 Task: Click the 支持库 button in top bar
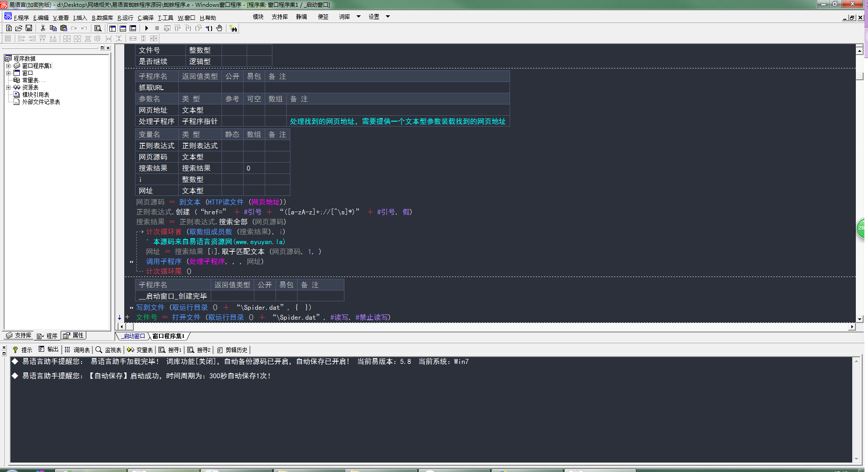pyautogui.click(x=280, y=17)
